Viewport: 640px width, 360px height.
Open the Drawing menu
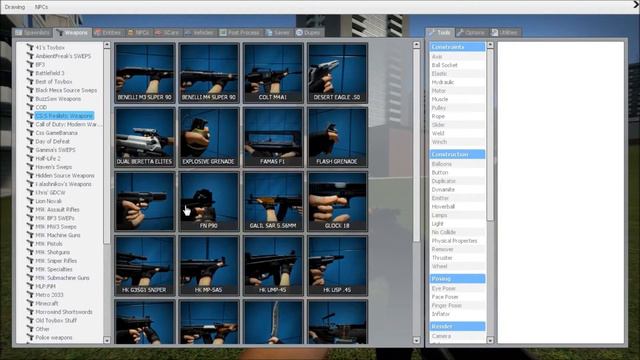click(x=15, y=7)
